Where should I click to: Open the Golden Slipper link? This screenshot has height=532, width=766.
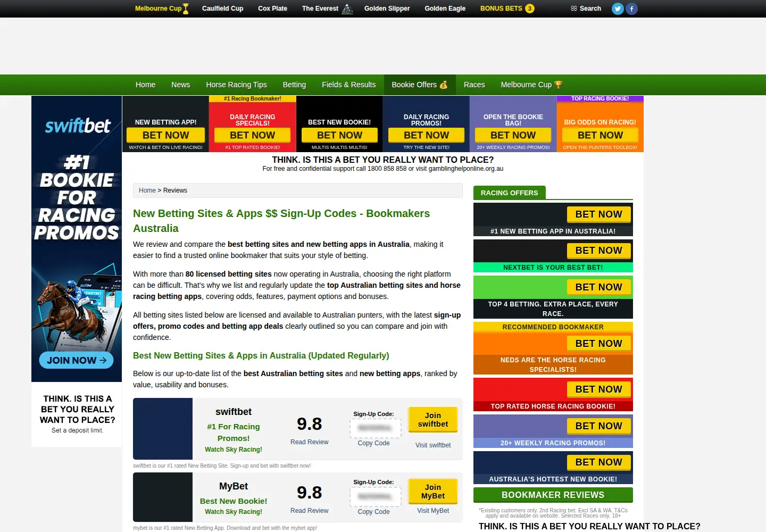pos(387,9)
